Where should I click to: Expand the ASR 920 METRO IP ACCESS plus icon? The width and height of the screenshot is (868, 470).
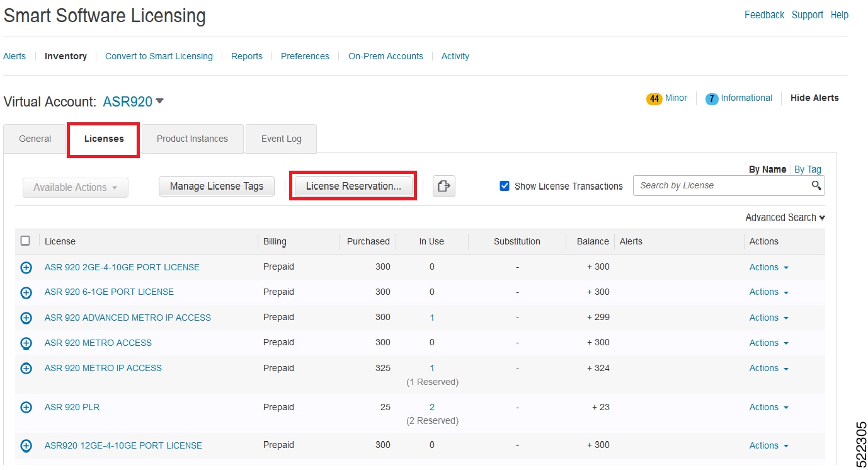26,369
